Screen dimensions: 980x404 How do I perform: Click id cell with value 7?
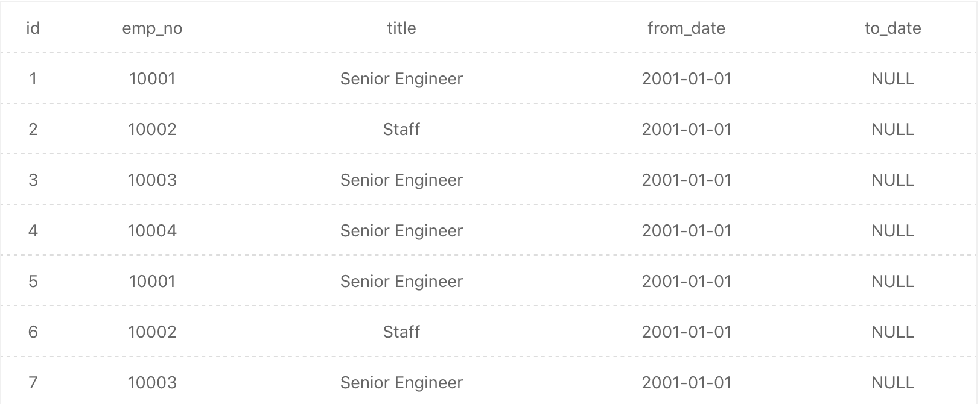tap(33, 382)
